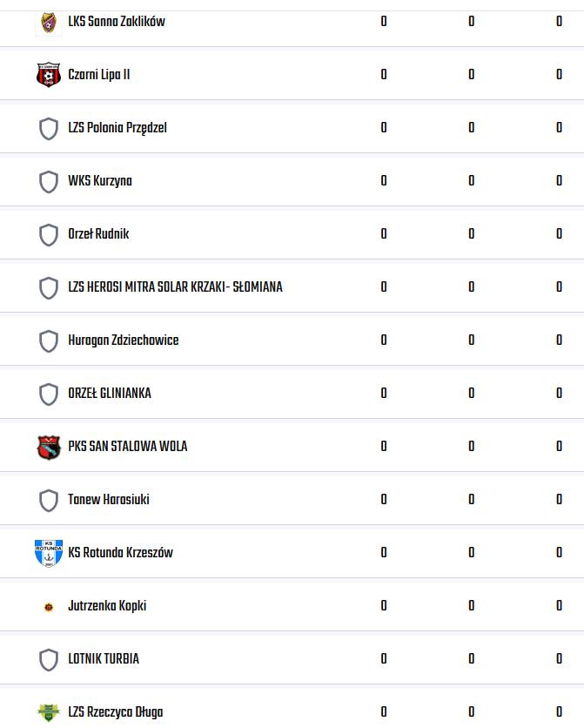Click the PKS San Stalowa Wola crest
Image resolution: width=584 pixels, height=728 pixels.
click(x=49, y=447)
